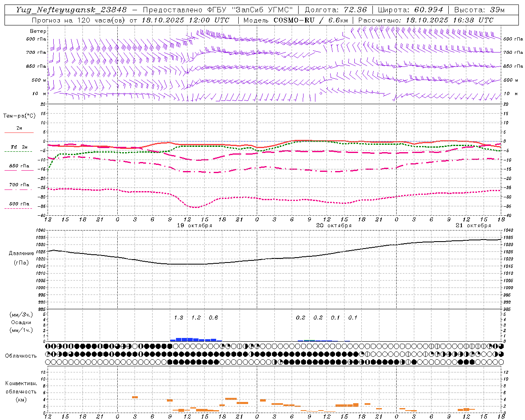Screen dimensions: 525x420
Task: Click the 20 октября date label
Action: pyautogui.click(x=334, y=226)
